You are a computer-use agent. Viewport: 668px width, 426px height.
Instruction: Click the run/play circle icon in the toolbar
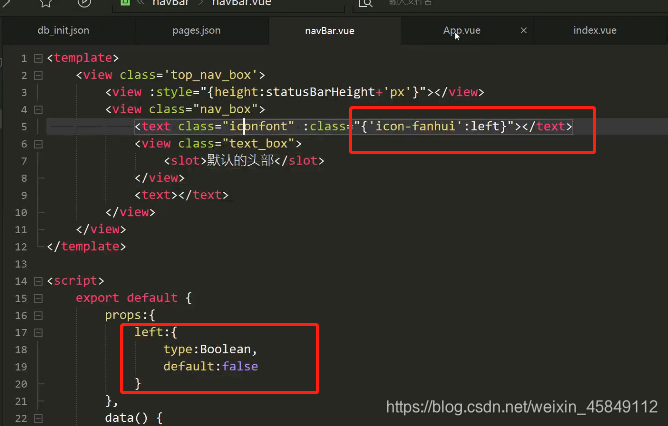(x=84, y=3)
